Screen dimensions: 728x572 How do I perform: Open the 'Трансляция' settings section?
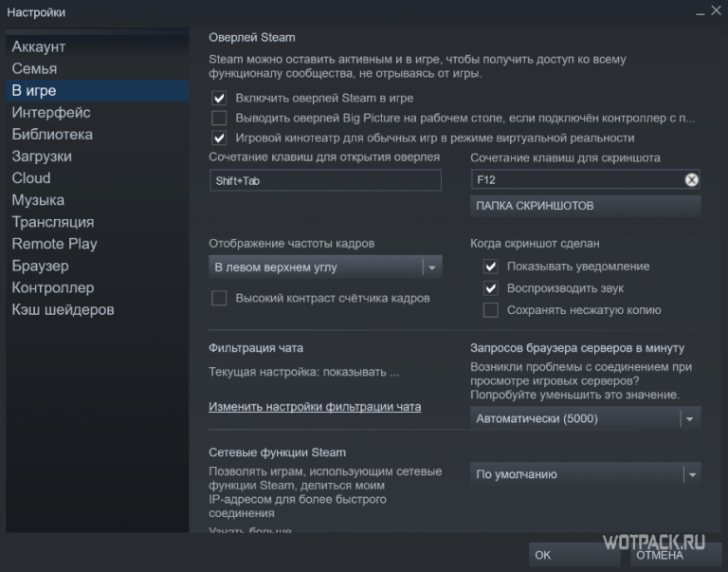click(x=98, y=222)
